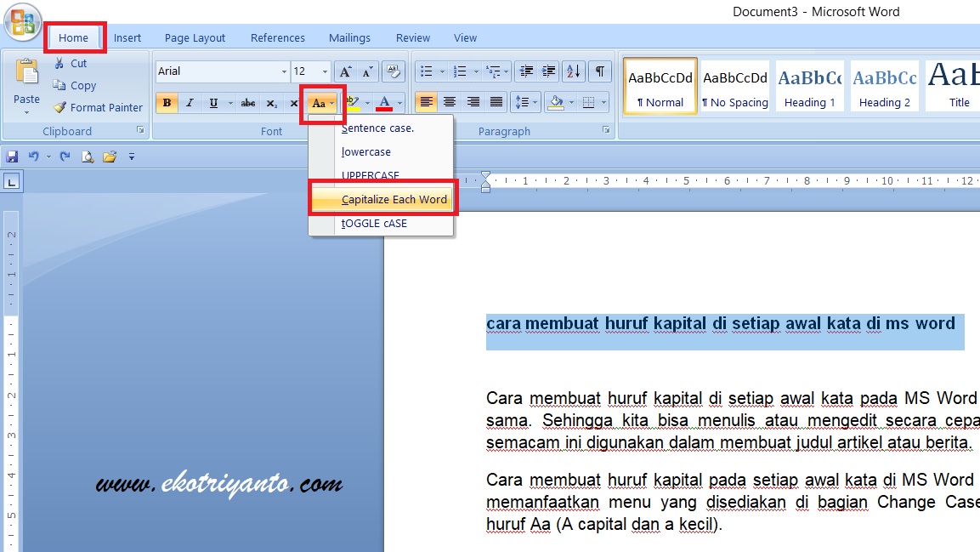Open the Office Button menu
The height and width of the screenshot is (552, 980).
pyautogui.click(x=22, y=22)
